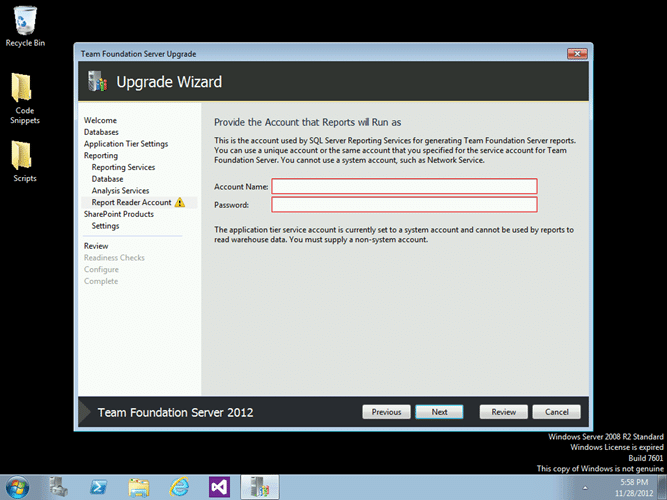667x500 pixels.
Task: Open Application Tier Settings step
Action: (125, 144)
